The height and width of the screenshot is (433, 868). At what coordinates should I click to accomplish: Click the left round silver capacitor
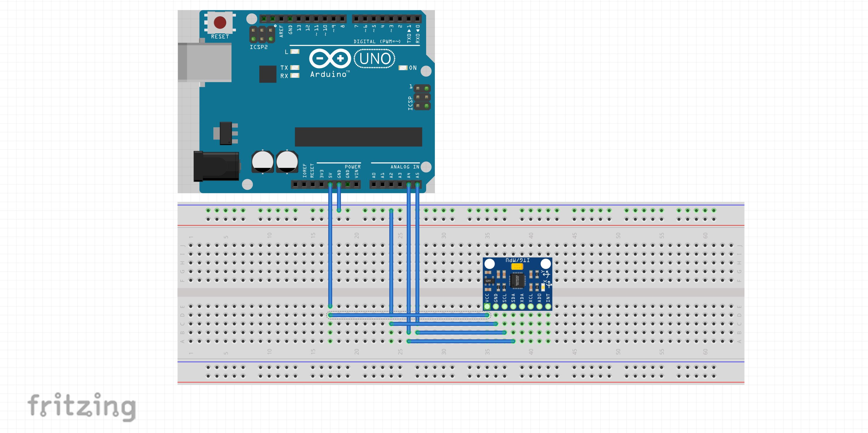(x=263, y=162)
